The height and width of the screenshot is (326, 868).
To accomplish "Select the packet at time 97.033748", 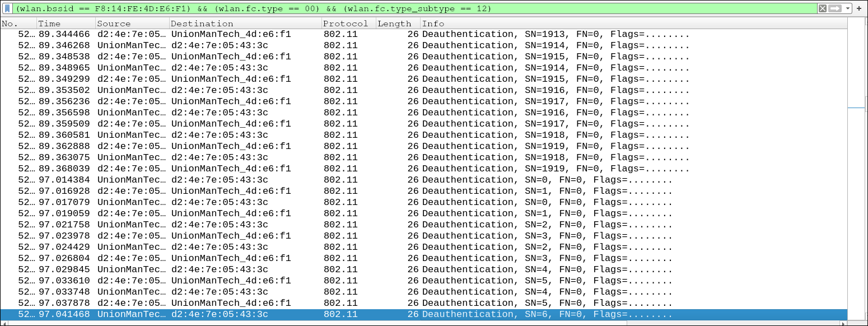I will tap(424, 292).
